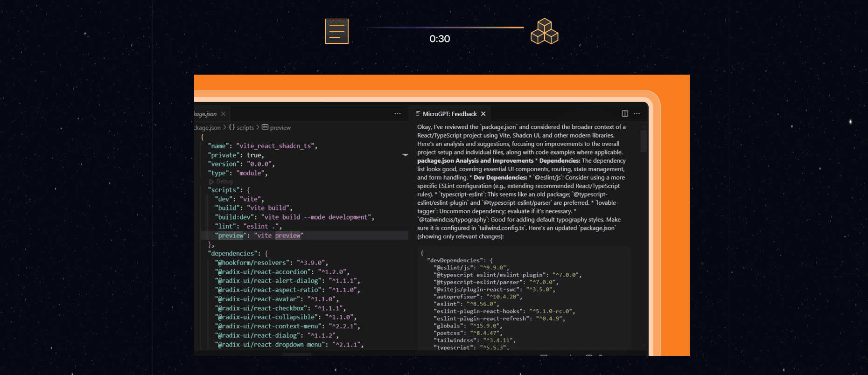Click the "build:dev" script line
The height and width of the screenshot is (375, 868).
[294, 217]
